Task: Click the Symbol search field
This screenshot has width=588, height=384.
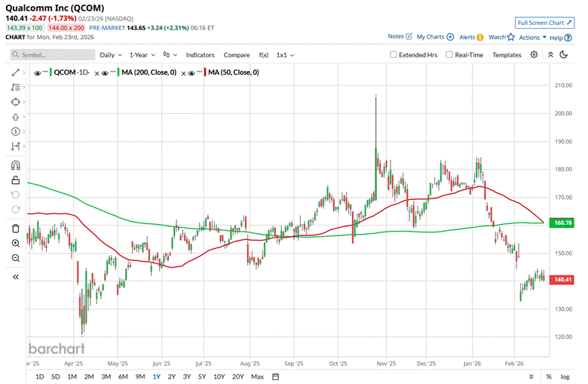Action: (x=51, y=55)
